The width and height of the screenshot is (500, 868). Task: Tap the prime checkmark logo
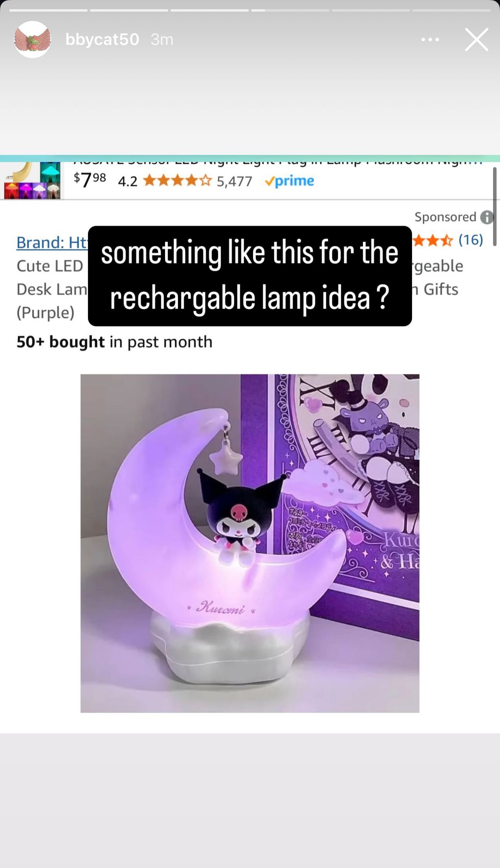[x=289, y=181]
